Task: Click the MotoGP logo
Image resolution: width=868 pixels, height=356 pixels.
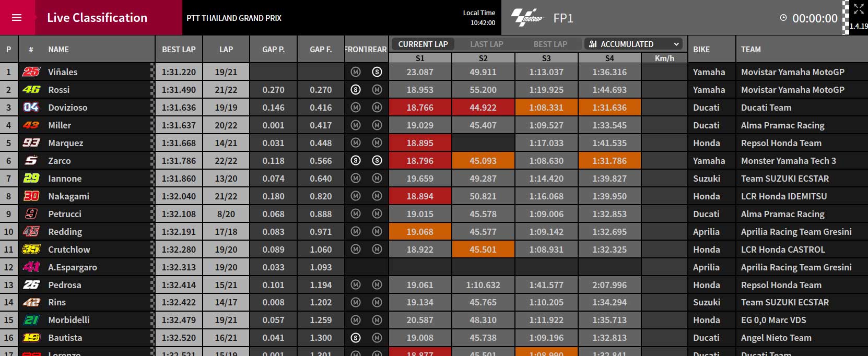Action: point(527,18)
